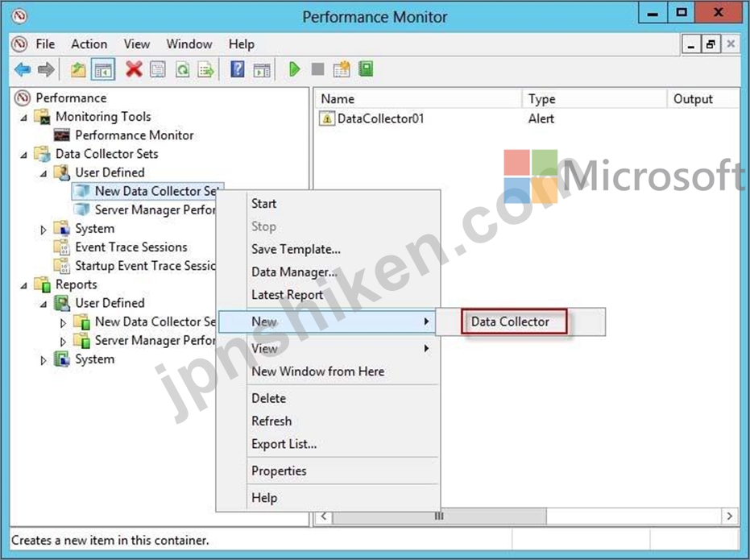The width and height of the screenshot is (750, 560).
Task: Choose Save Template... in context menu
Action: 329,249
